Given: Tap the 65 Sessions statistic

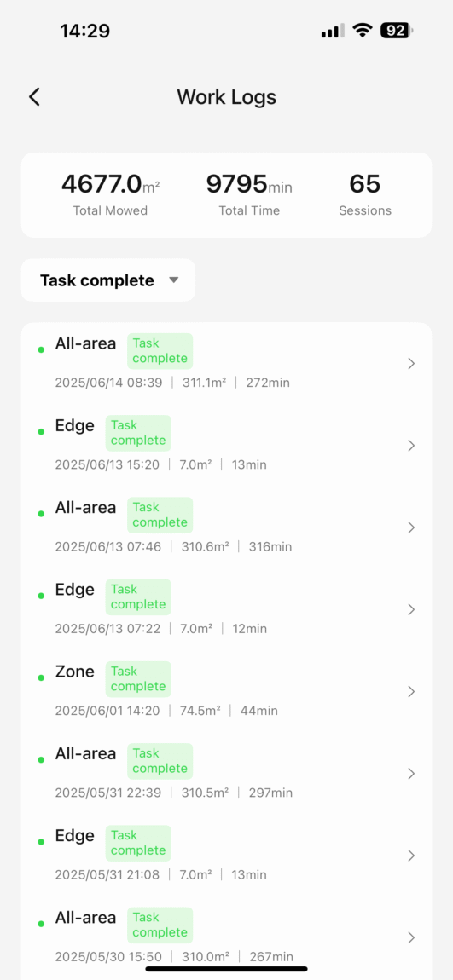Looking at the screenshot, I should [365, 194].
